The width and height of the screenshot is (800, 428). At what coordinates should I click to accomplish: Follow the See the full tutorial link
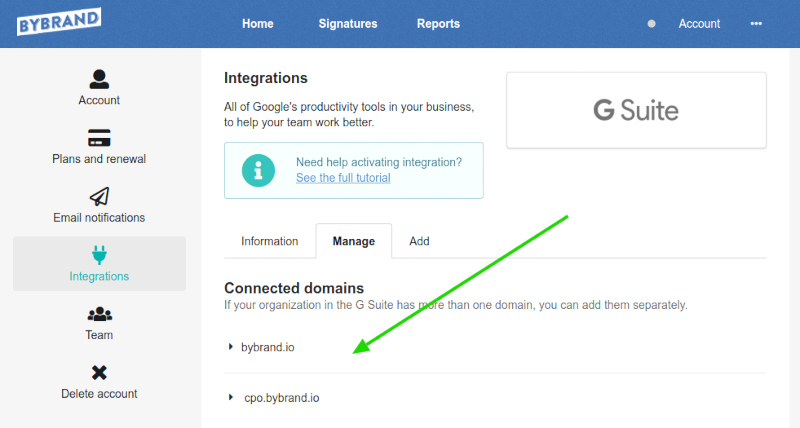343,178
